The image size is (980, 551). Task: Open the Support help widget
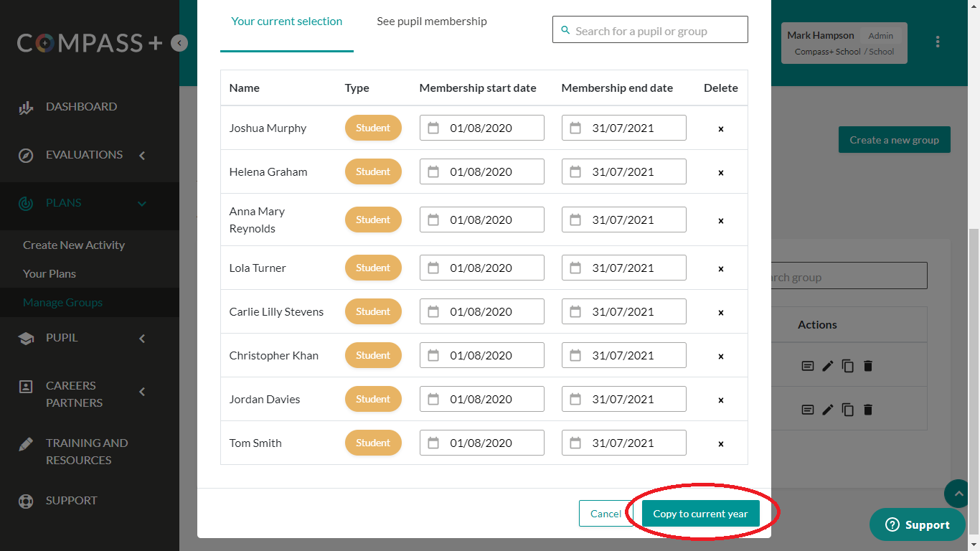pyautogui.click(x=917, y=525)
